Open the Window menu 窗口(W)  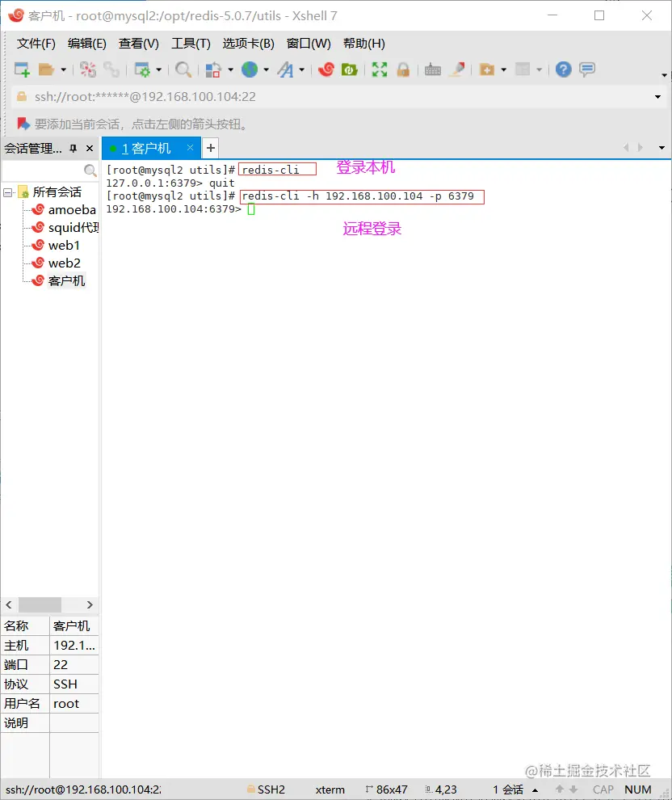309,44
